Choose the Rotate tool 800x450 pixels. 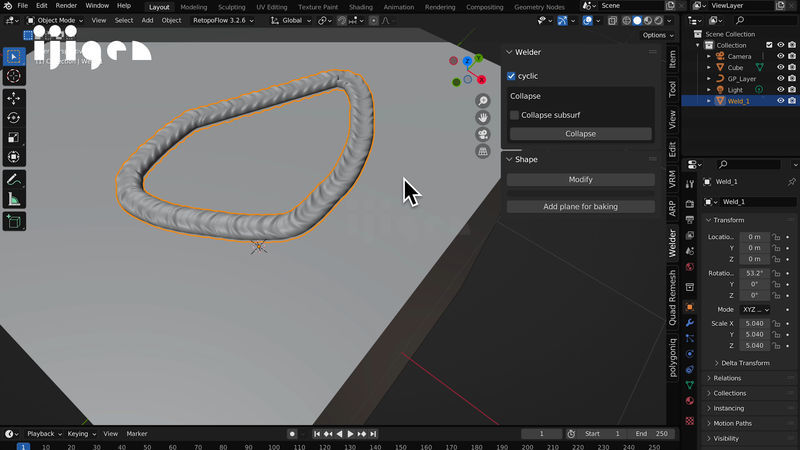point(14,118)
